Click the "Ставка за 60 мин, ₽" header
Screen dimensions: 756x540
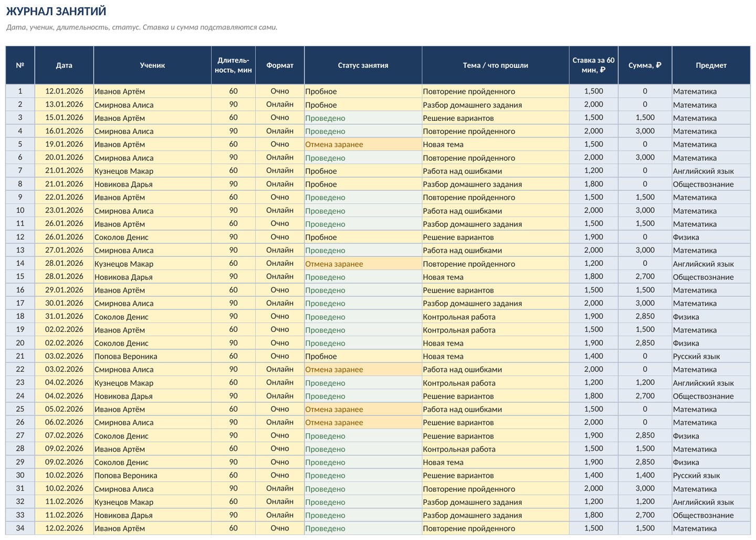point(594,65)
